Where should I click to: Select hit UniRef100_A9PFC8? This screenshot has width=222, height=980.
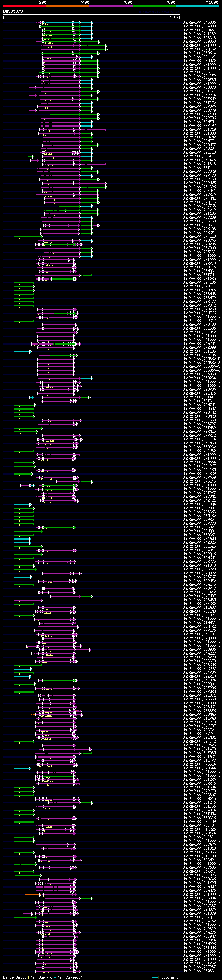point(199,175)
